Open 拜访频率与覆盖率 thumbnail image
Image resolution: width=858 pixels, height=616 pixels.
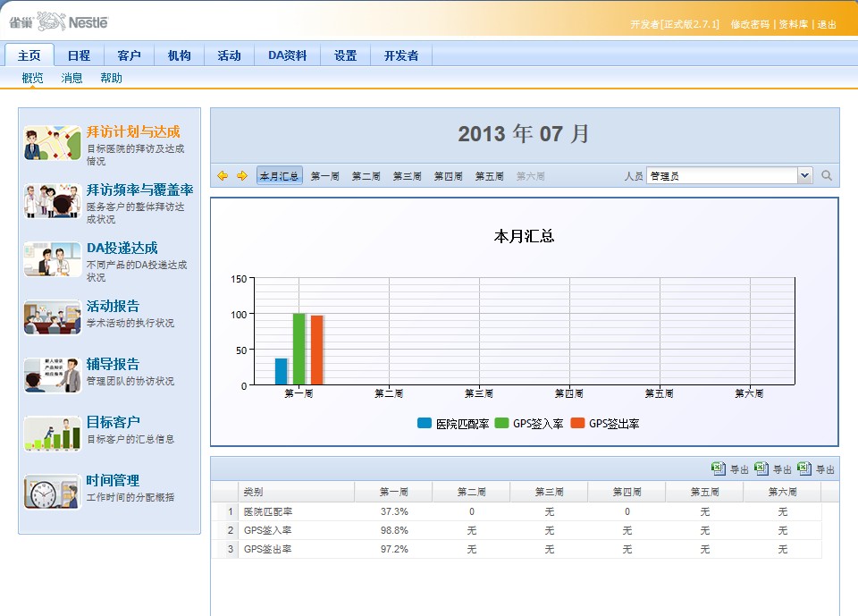pos(53,201)
